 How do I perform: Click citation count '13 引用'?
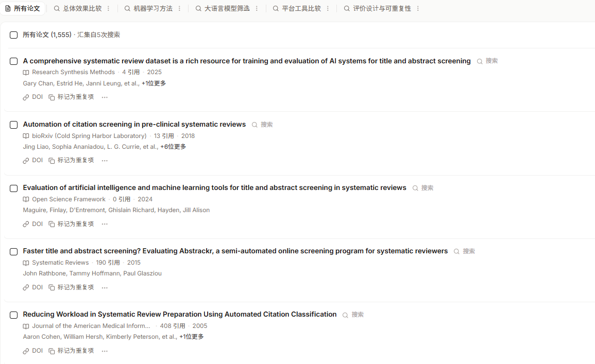point(164,136)
